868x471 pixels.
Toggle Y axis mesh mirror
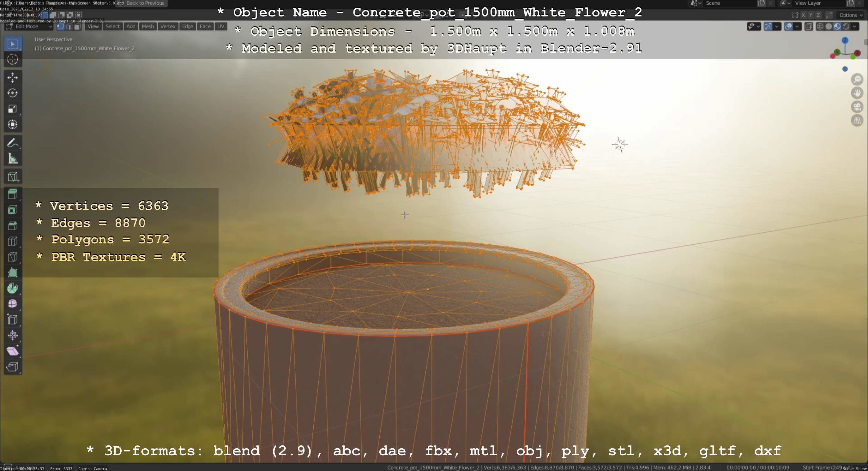pos(811,15)
